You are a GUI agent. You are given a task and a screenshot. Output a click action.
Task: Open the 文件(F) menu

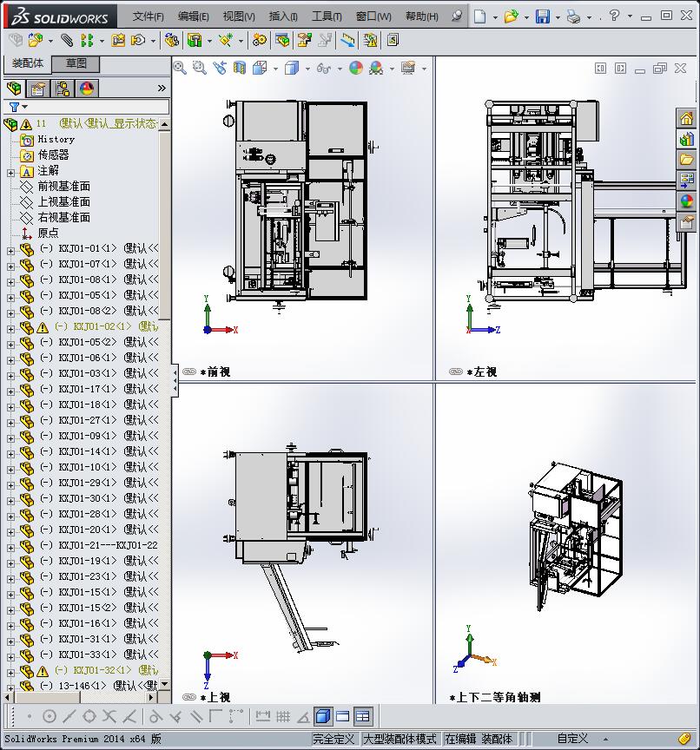tap(148, 16)
